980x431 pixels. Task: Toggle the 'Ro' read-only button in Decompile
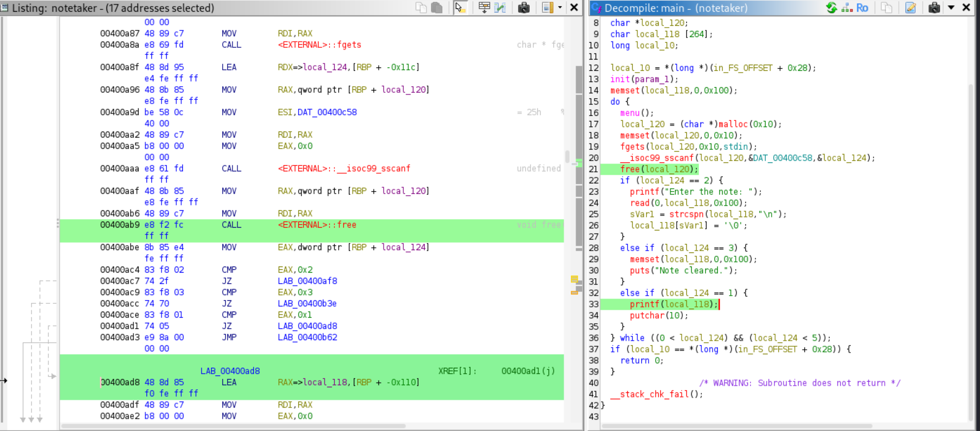862,8
